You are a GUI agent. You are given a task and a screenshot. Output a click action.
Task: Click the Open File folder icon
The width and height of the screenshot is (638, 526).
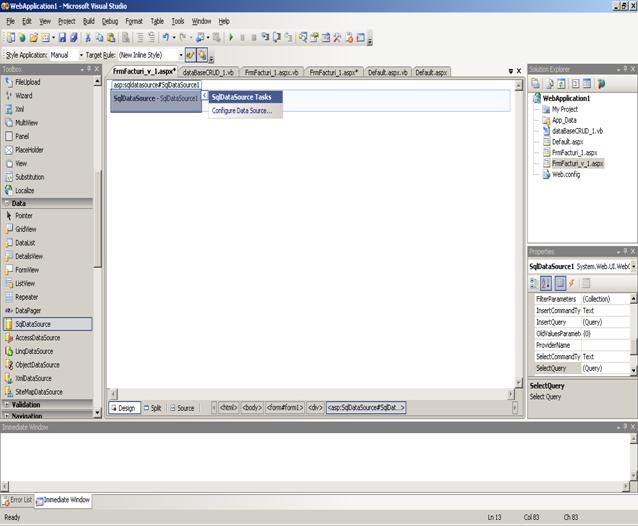point(33,37)
